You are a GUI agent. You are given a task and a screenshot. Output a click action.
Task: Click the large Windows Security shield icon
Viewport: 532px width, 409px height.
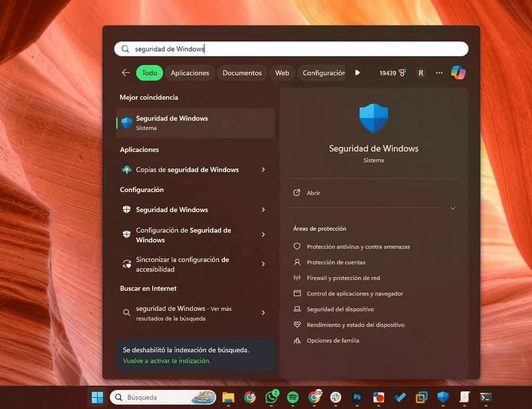(373, 118)
